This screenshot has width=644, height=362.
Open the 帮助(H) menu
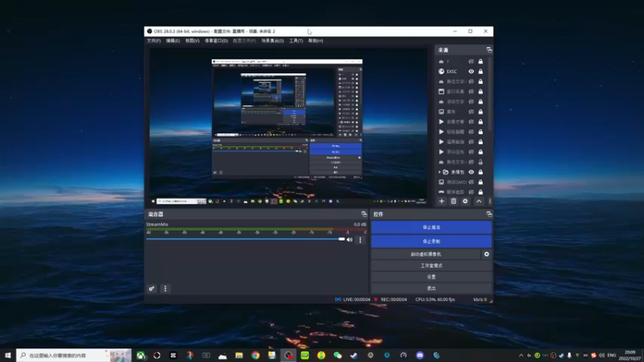(316, 41)
